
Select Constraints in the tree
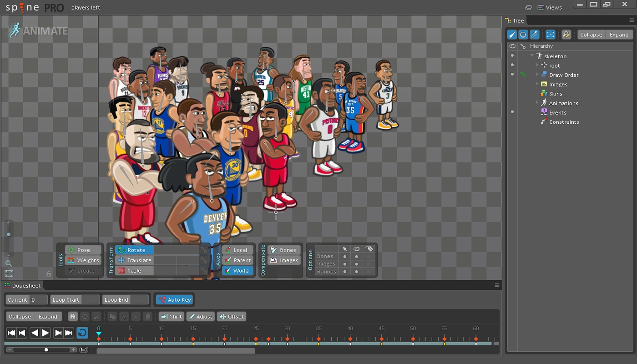[x=564, y=122]
